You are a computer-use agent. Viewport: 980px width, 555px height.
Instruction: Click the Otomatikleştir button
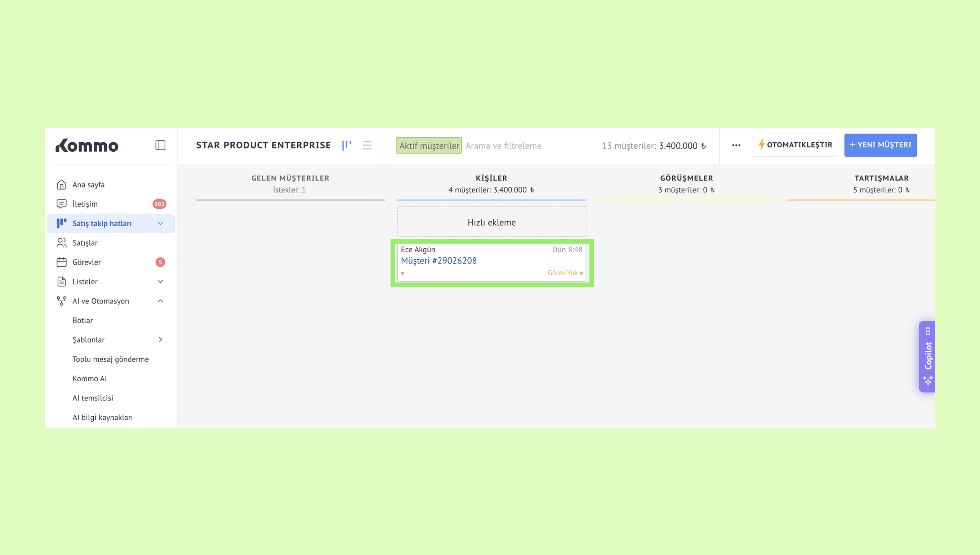tap(795, 145)
